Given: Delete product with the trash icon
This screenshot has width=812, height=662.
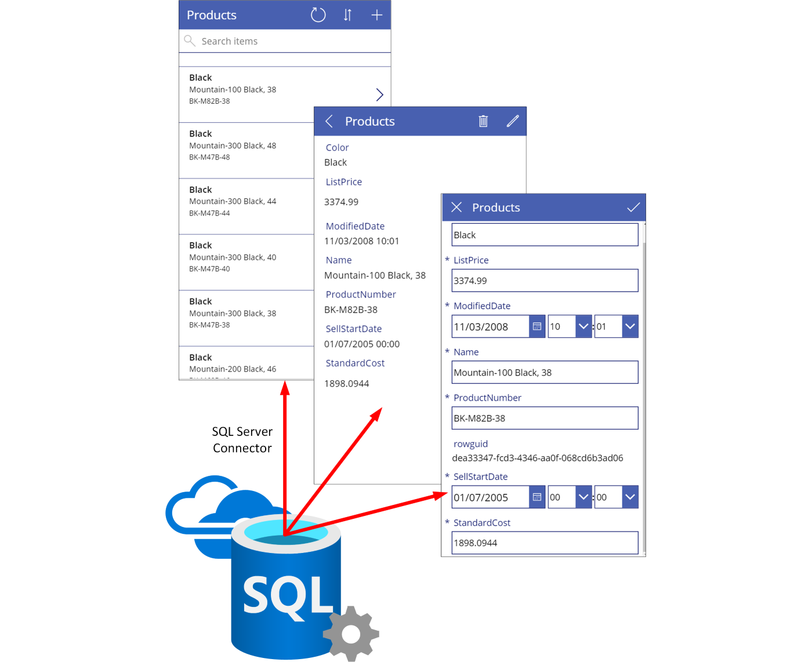Looking at the screenshot, I should (483, 121).
